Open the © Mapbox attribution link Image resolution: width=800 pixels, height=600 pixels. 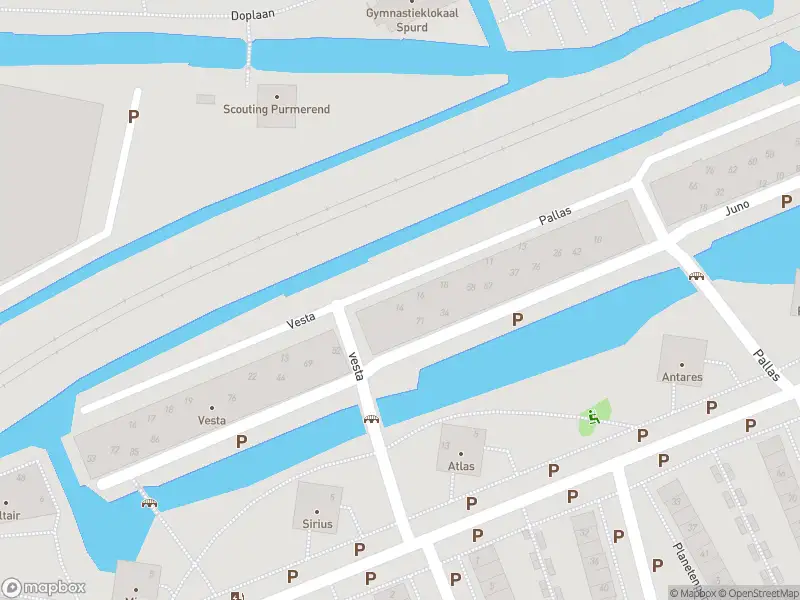(692, 593)
